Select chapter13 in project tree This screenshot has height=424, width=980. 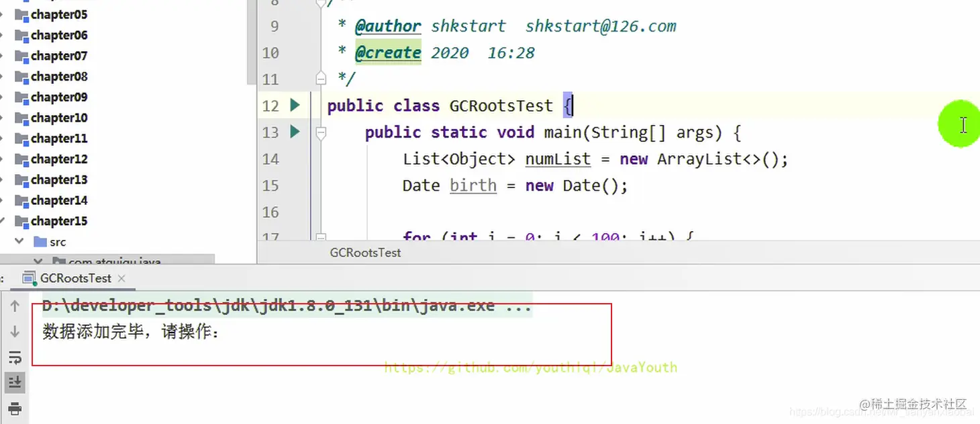(x=59, y=179)
